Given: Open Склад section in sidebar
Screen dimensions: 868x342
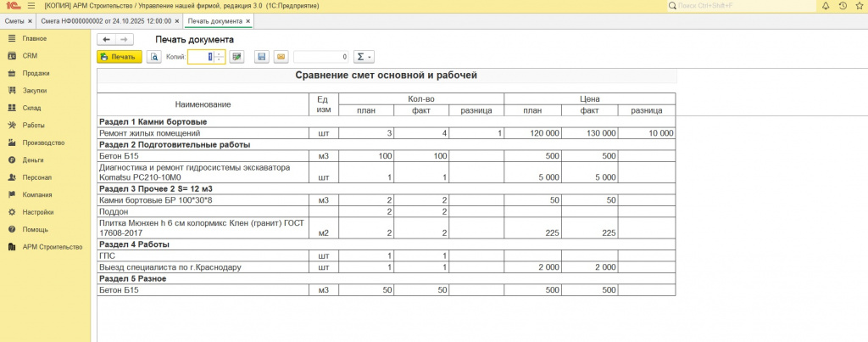Looking at the screenshot, I should pos(31,108).
